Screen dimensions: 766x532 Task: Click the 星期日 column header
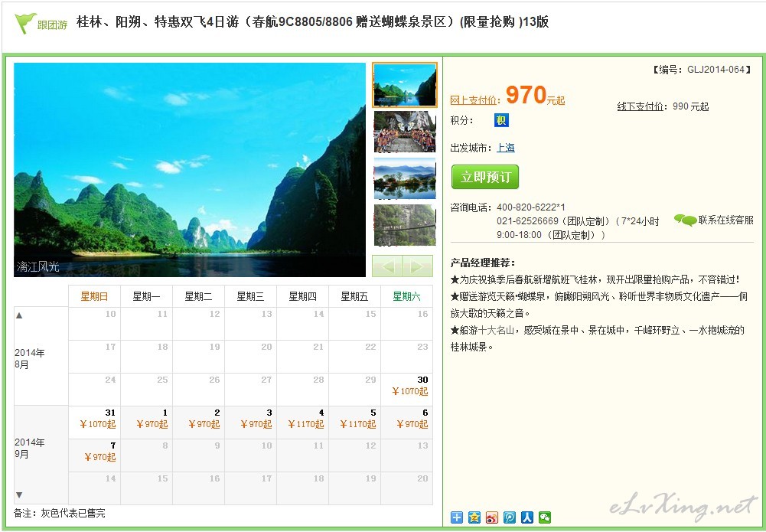[x=94, y=296]
